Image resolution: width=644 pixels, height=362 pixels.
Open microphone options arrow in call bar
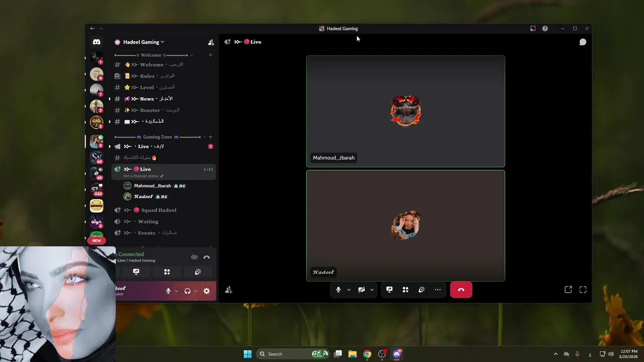point(349,290)
